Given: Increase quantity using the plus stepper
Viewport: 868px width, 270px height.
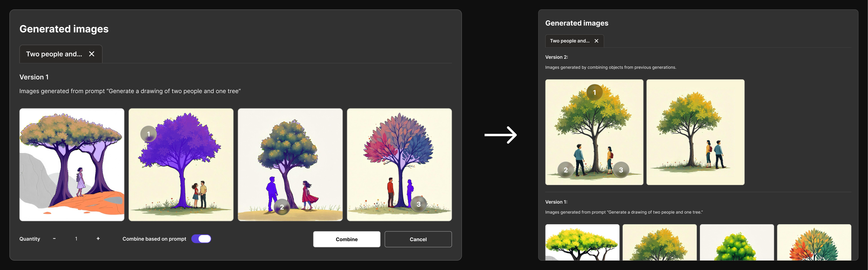Looking at the screenshot, I should 98,238.
